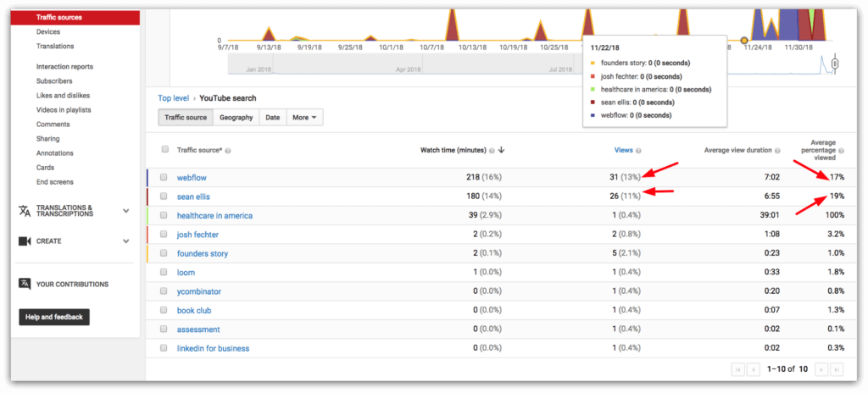Click the Create camera icon
The width and height of the screenshot is (868, 393).
25,241
